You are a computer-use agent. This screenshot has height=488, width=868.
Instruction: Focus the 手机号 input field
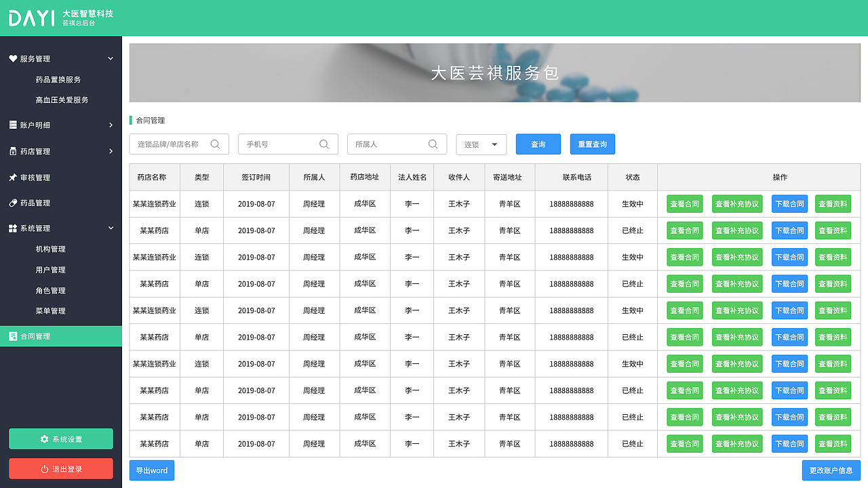tap(288, 144)
